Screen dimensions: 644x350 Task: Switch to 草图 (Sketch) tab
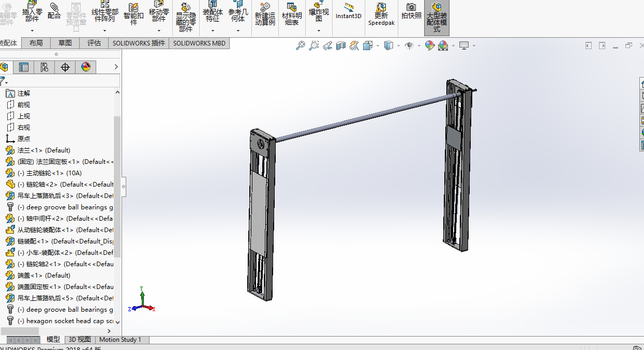65,43
